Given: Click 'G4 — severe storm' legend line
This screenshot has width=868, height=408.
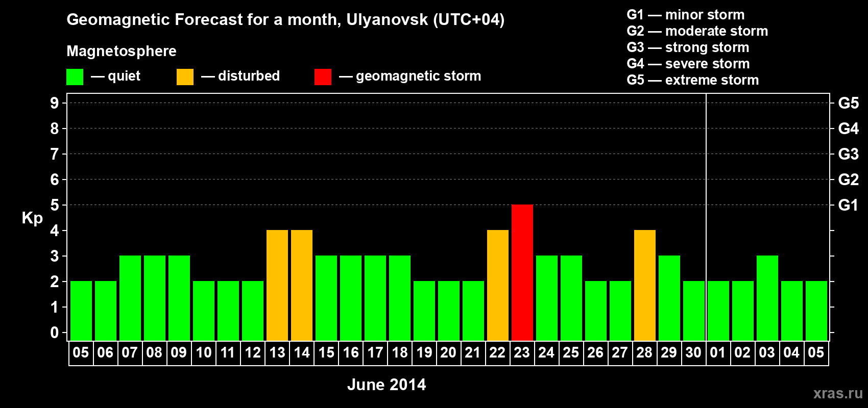Looking at the screenshot, I should [x=688, y=64].
